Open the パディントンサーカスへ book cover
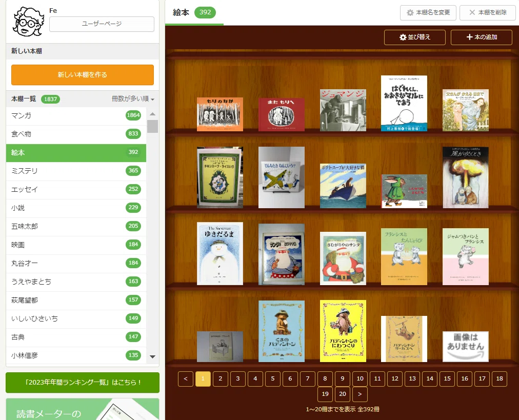 click(x=404, y=339)
